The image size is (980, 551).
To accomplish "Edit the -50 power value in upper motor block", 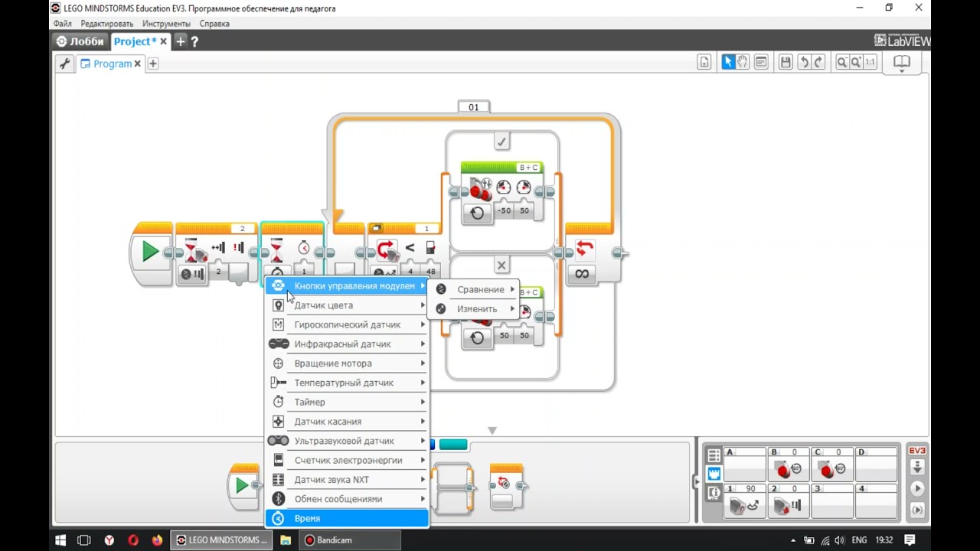I will (x=504, y=210).
